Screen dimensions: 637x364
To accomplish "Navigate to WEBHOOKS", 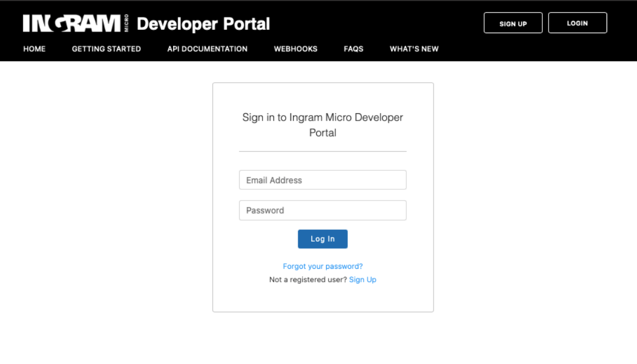I will 295,49.
